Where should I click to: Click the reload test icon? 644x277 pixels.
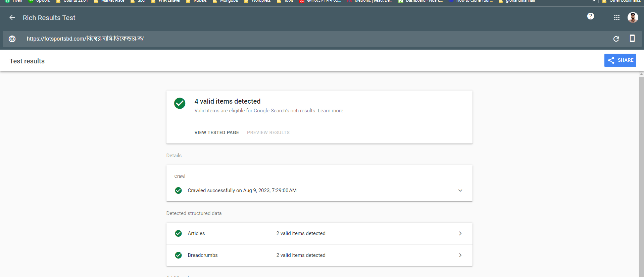[x=616, y=39]
